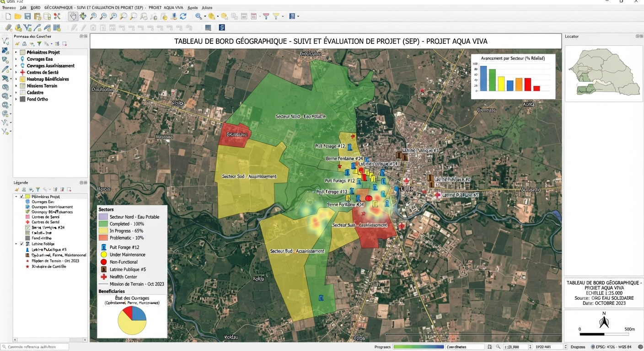This screenshot has width=644, height=351.
Task: Select the Identify Features tool
Action: (x=198, y=16)
